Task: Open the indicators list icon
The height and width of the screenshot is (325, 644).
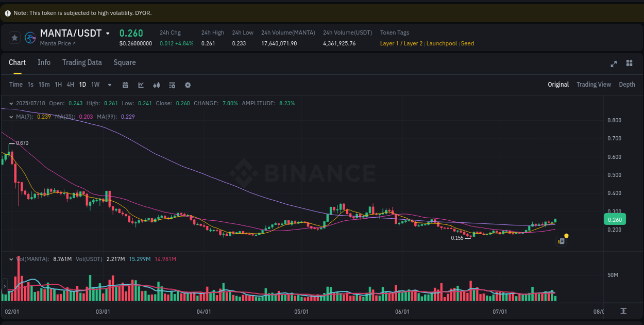Action: (x=172, y=85)
